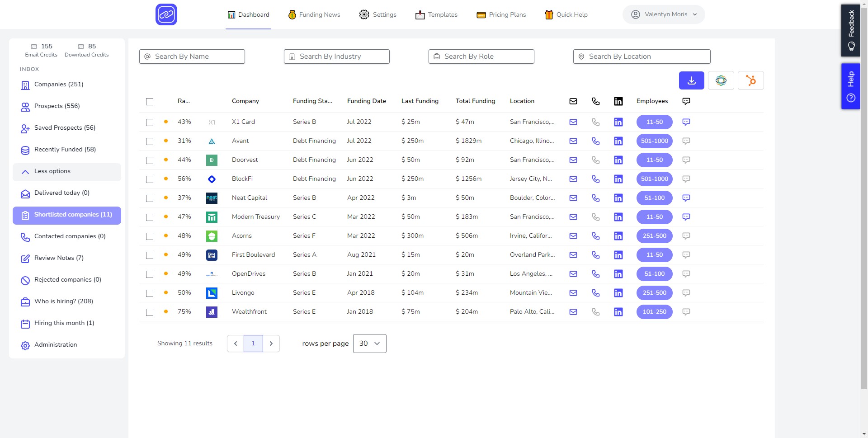Click the email column header icon
This screenshot has height=438, width=868.
(x=573, y=101)
